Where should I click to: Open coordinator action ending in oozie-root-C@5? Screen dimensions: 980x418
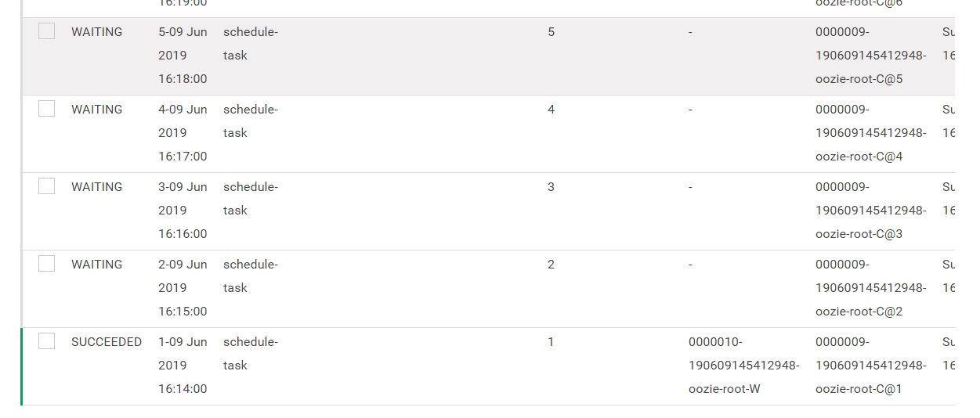[870, 56]
